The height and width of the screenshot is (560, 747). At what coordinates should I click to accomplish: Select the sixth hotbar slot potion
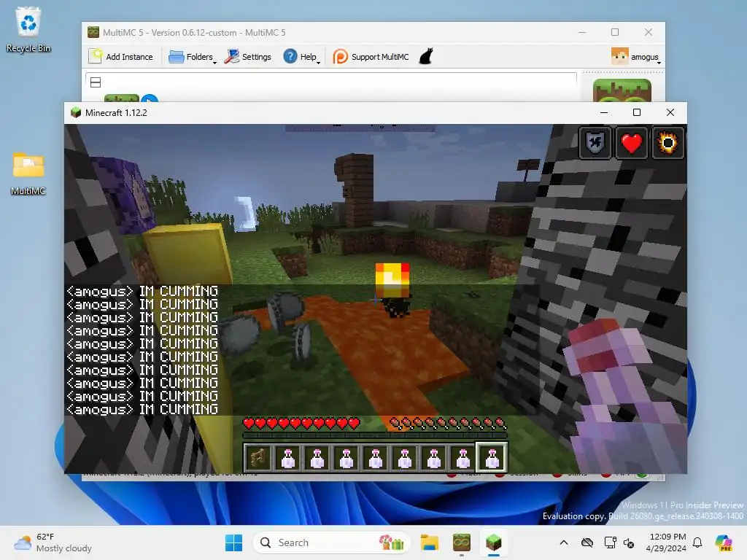(404, 458)
